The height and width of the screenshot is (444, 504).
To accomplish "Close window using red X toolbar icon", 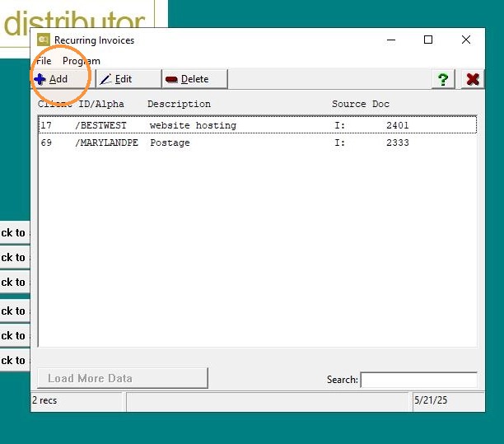I will point(473,79).
